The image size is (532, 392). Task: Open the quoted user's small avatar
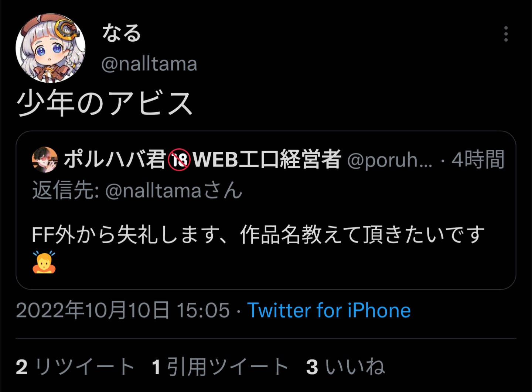pos(45,160)
